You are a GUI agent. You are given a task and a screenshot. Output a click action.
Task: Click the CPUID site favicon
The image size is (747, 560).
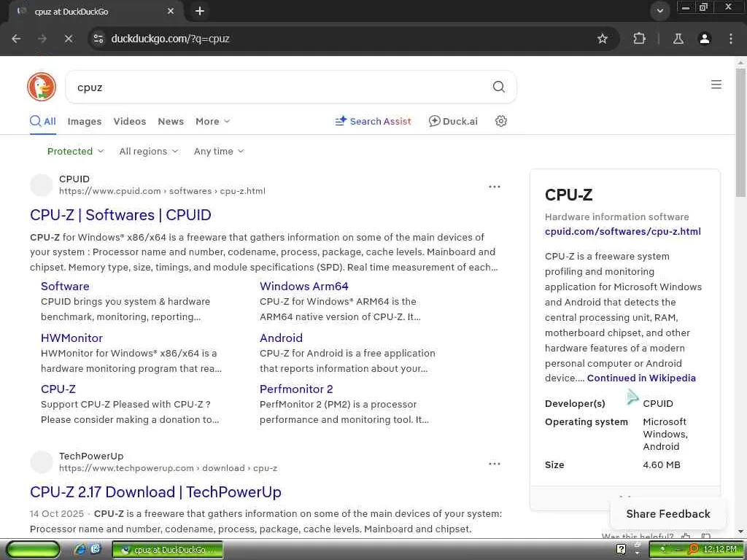point(42,184)
